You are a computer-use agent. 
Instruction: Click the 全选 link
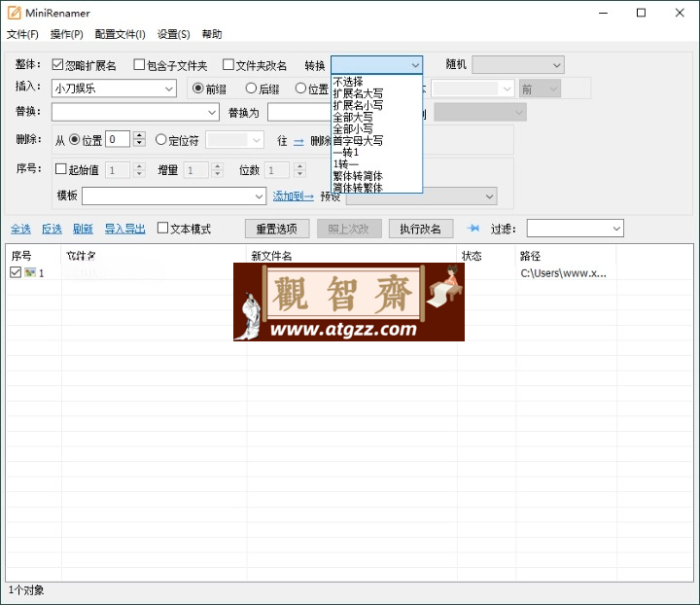point(20,229)
